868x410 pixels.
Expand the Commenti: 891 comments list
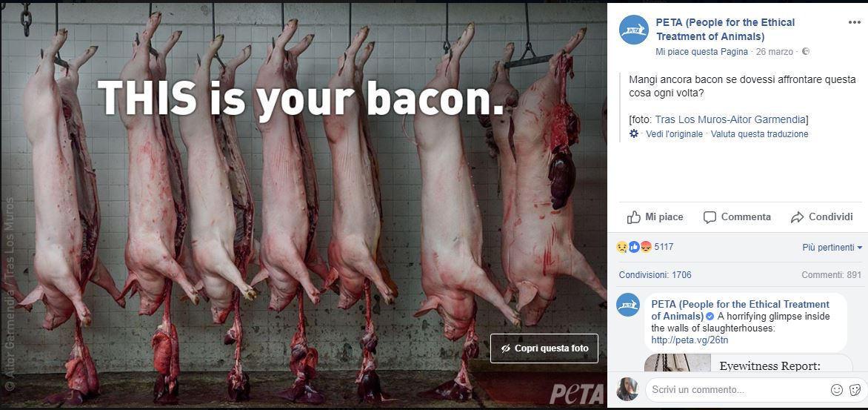click(831, 275)
